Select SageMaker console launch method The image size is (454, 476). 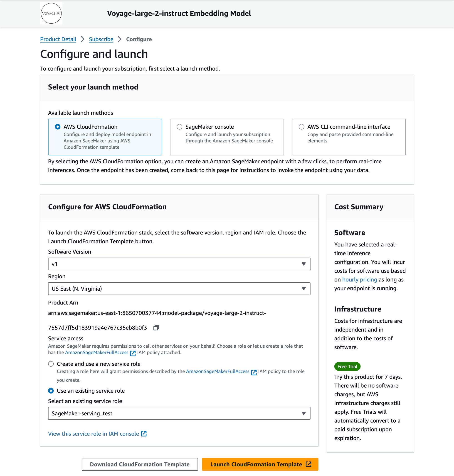click(x=179, y=127)
